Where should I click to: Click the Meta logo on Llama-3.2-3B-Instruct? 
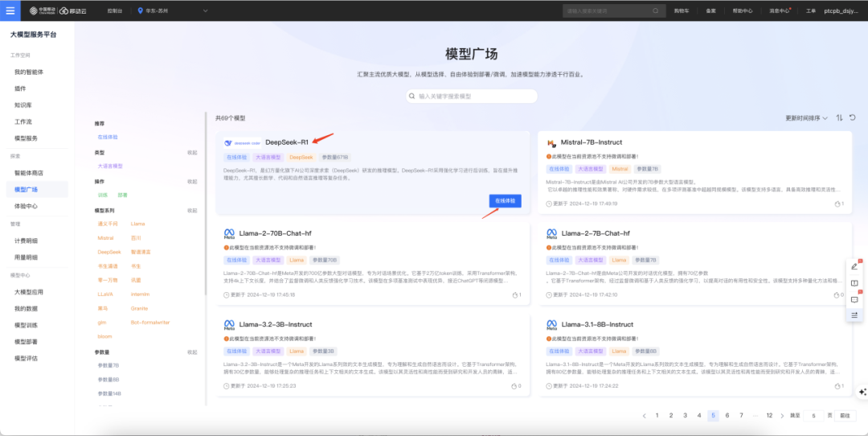229,324
